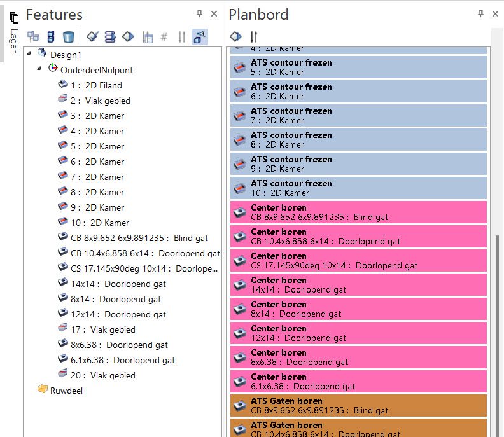Viewport: 504px width, 437px height.
Task: Select the Design1 root item
Action: 66,55
